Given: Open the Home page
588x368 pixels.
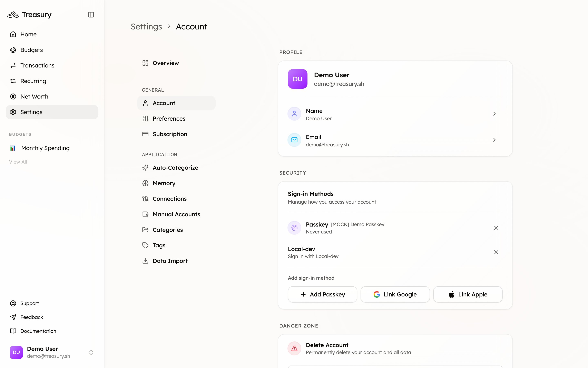Looking at the screenshot, I should coord(52,34).
